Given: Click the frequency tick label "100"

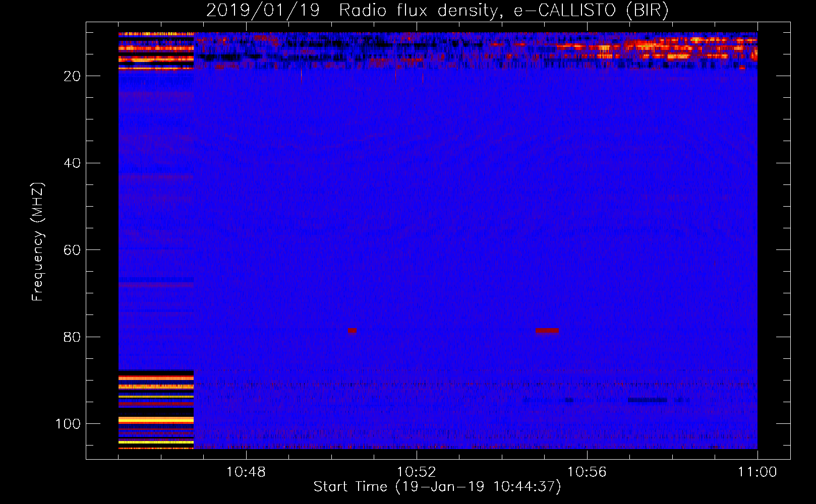Looking at the screenshot, I should 68,424.
